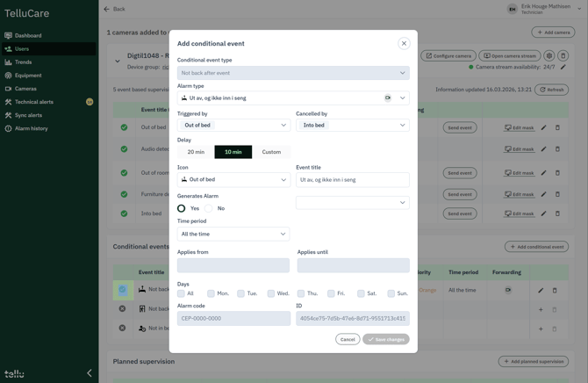Open the Dashboard sidebar icon
Image resolution: width=588 pixels, height=383 pixels.
[x=9, y=36]
